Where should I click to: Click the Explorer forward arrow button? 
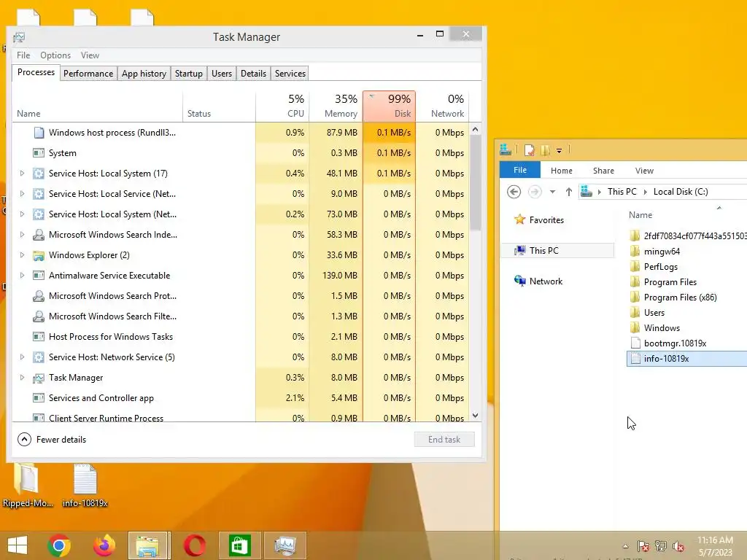point(535,192)
